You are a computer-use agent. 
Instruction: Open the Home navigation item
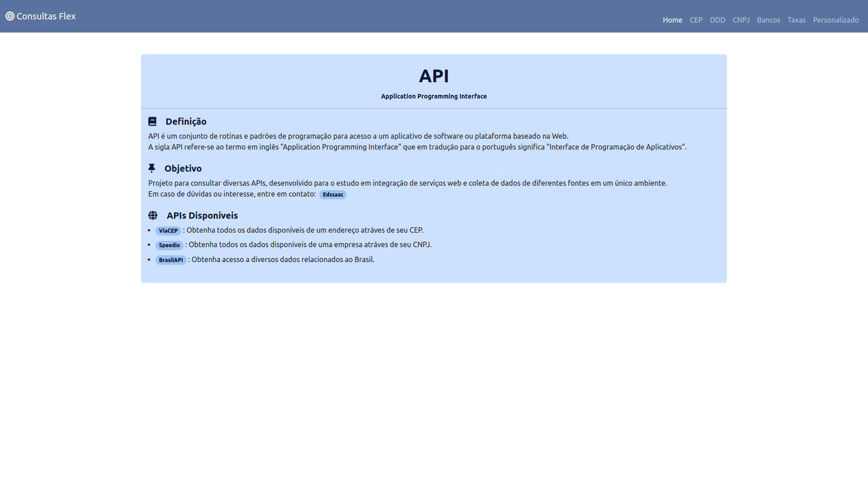pyautogui.click(x=672, y=20)
